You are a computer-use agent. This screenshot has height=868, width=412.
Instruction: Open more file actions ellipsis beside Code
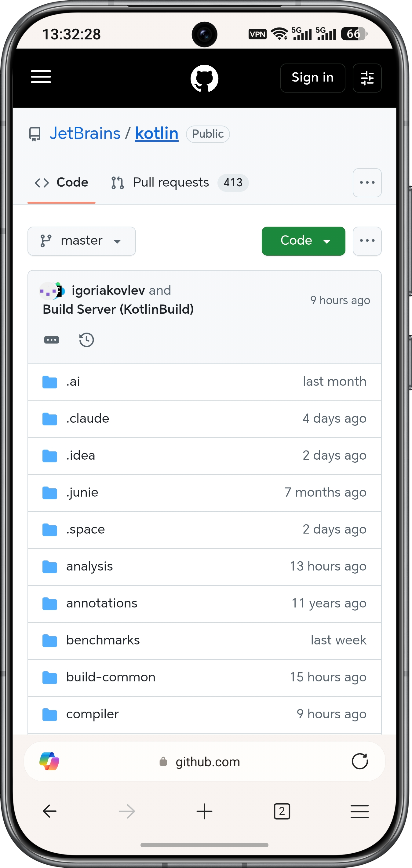click(x=367, y=241)
